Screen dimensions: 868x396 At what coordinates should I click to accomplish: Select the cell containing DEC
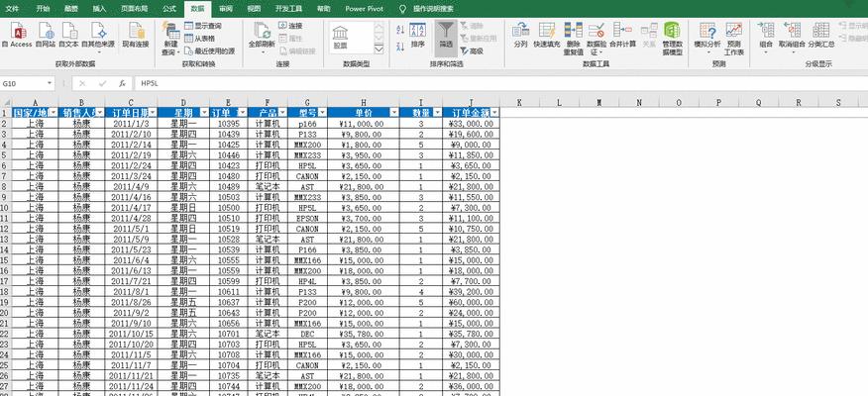click(307, 334)
